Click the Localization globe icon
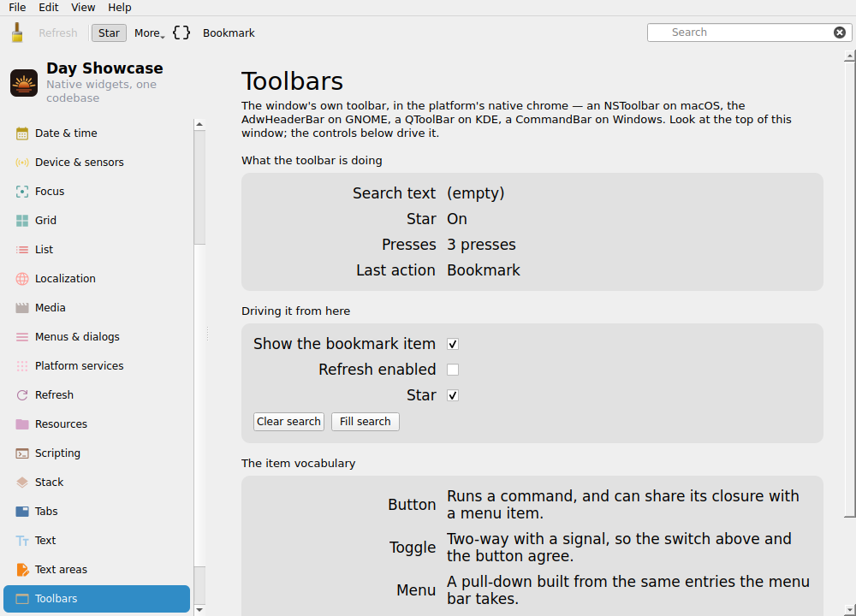Image resolution: width=856 pixels, height=616 pixels. [22, 279]
